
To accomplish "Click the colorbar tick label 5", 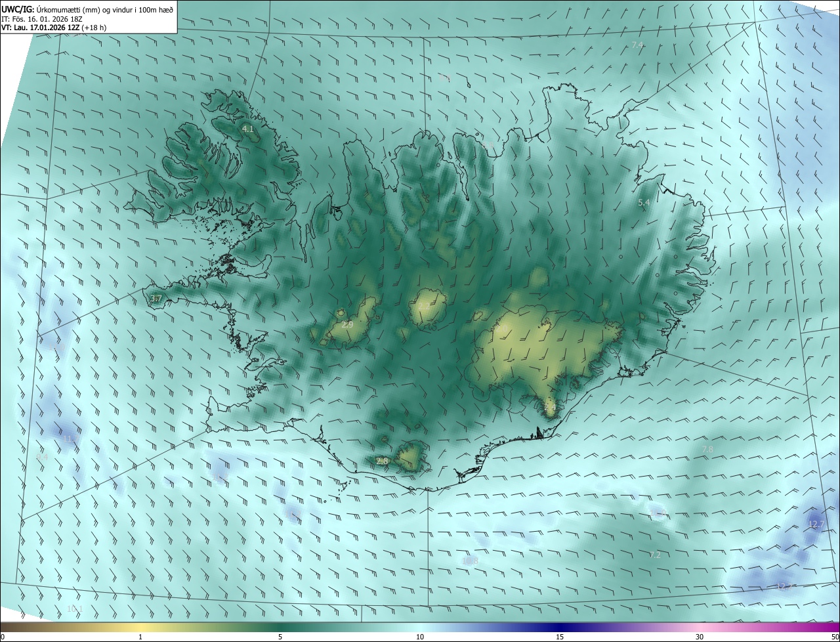I will [x=280, y=637].
